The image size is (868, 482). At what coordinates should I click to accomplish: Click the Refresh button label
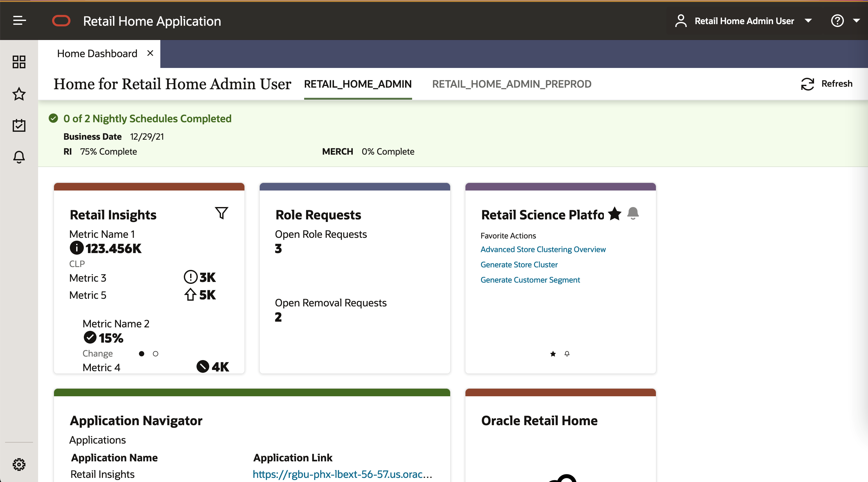(837, 84)
